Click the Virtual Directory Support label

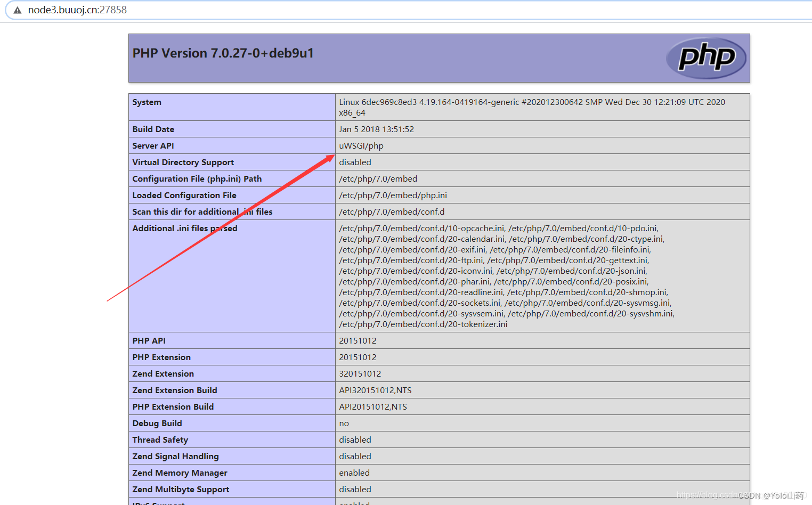click(x=183, y=162)
